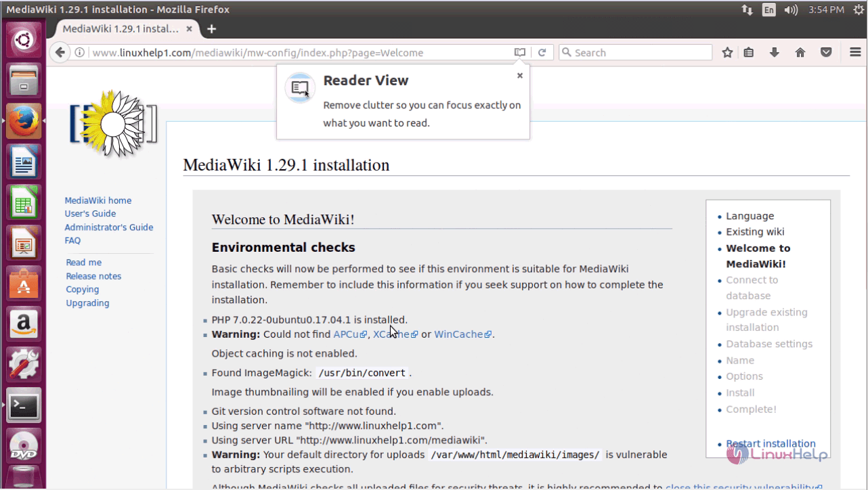This screenshot has width=868, height=490.
Task: Click DVD disc icon in dock
Action: coord(24,446)
